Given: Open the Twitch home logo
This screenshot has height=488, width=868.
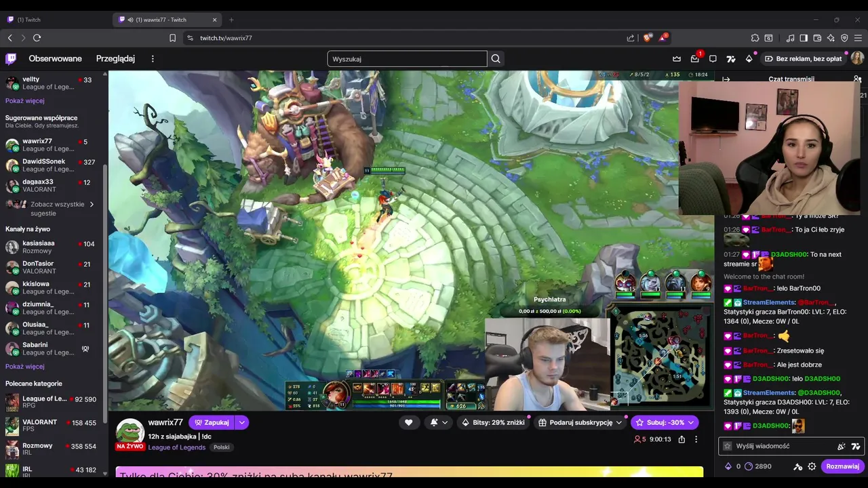Looking at the screenshot, I should [x=11, y=59].
